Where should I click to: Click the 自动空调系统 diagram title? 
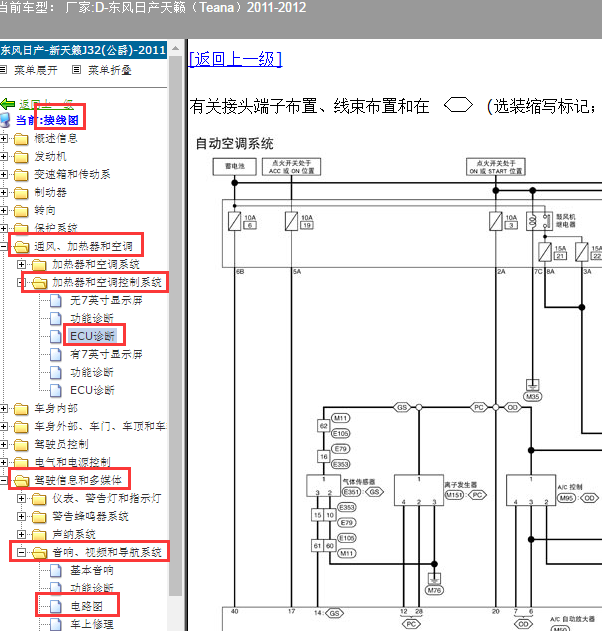pos(234,144)
